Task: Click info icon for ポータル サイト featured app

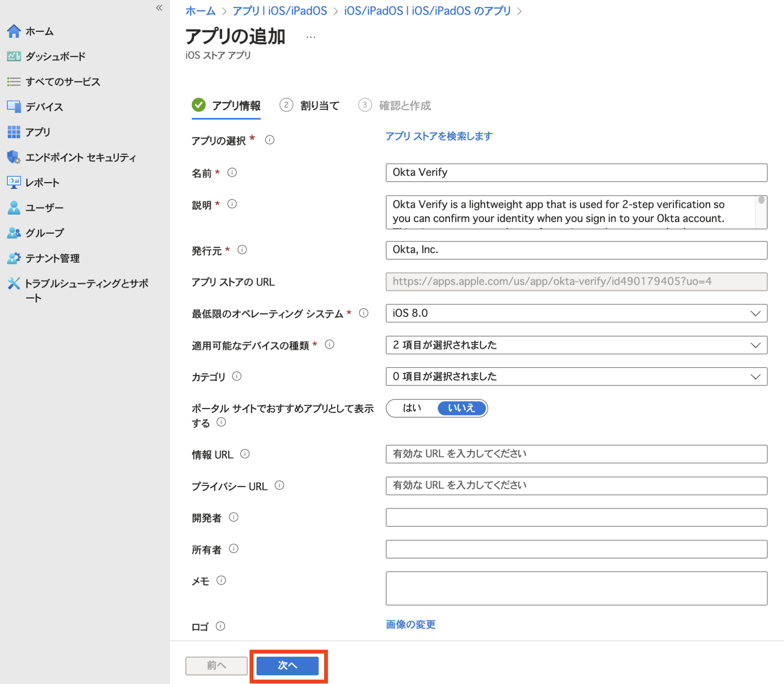Action: coord(221,422)
